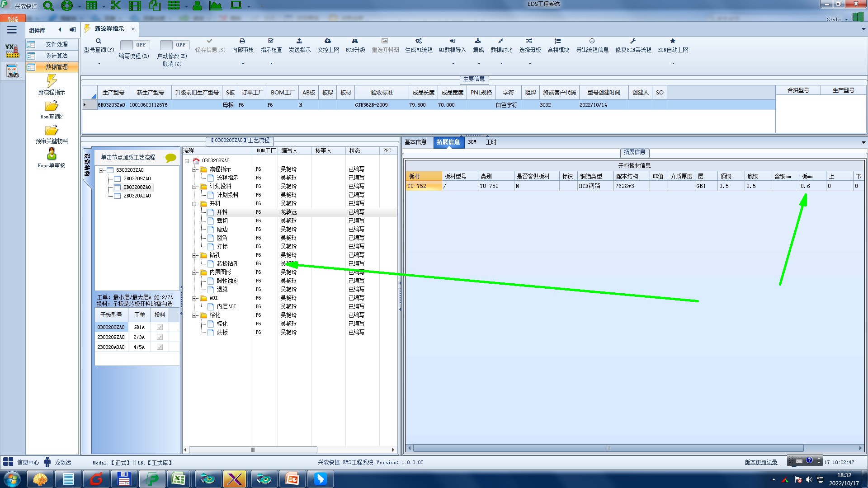Toggle the 自动修改 OFF switch
The width and height of the screenshot is (868, 488).
175,45
